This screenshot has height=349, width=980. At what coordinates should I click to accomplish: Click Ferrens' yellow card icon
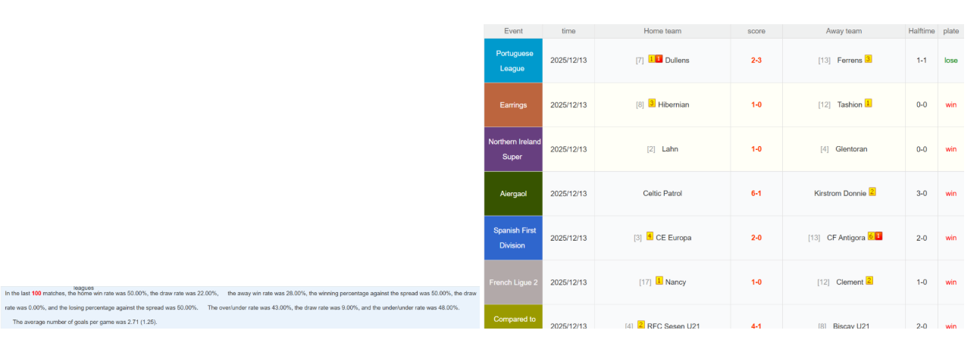coord(868,59)
